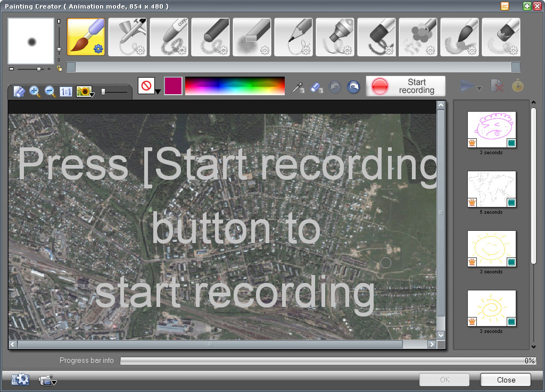545x392 pixels.
Task: Play the recorded animation
Action: (467, 86)
